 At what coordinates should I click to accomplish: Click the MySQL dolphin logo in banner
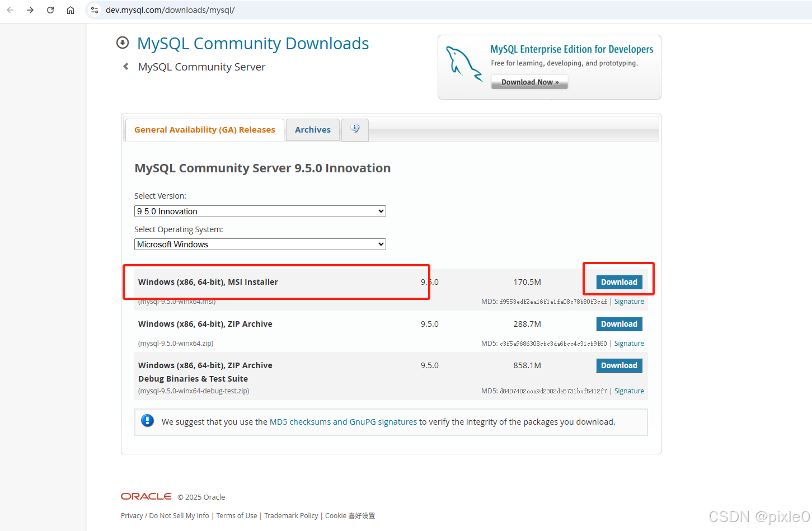[x=463, y=64]
